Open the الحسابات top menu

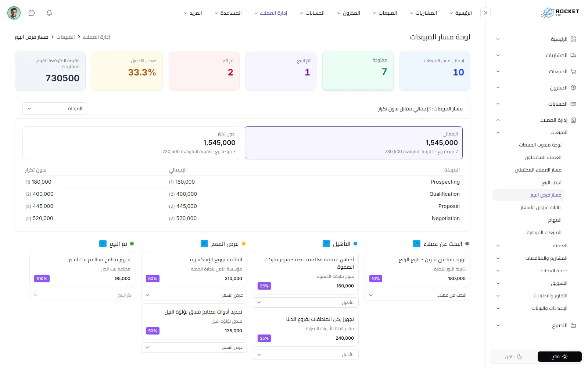(312, 13)
